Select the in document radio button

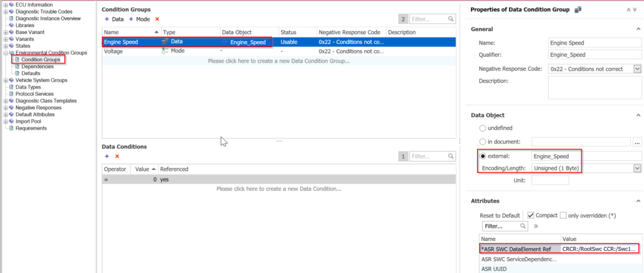[x=482, y=142]
